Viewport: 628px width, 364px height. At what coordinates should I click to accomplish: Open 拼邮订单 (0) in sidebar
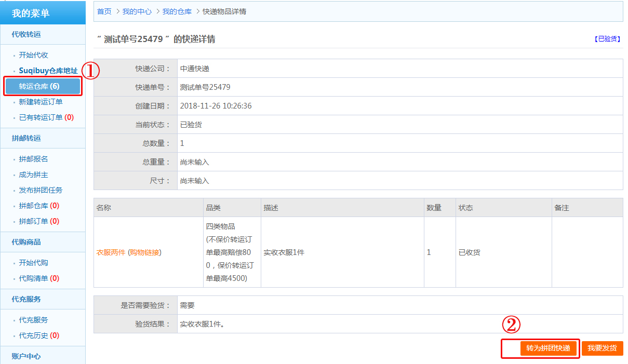[38, 221]
